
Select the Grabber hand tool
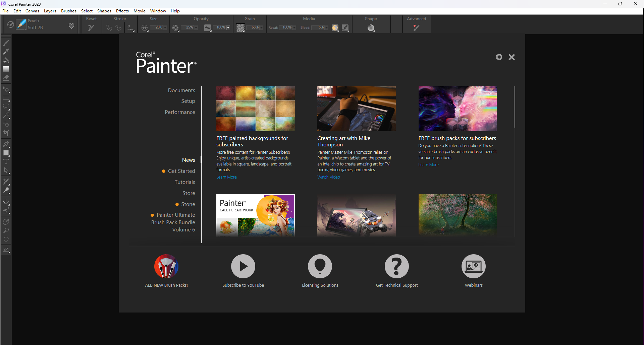click(x=6, y=222)
